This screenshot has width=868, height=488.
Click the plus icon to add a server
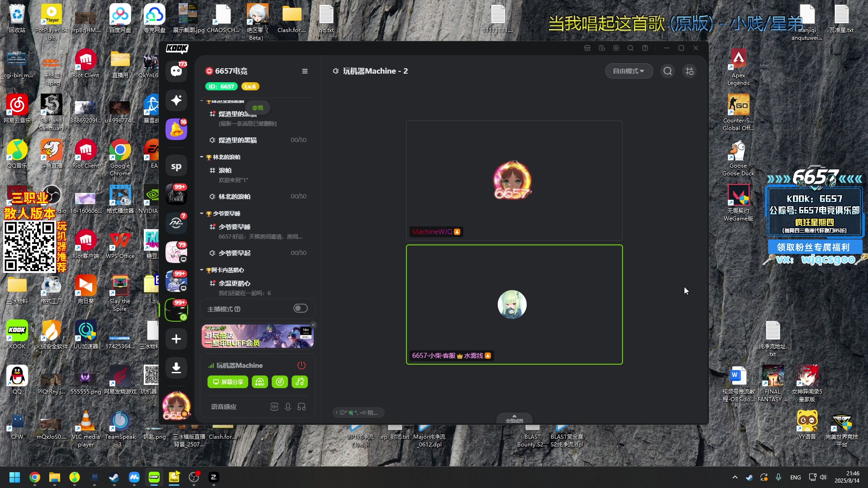176,339
